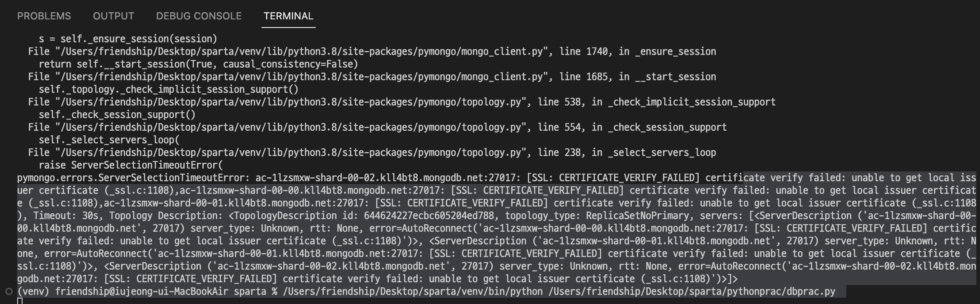This screenshot has height=304, width=980.
Task: Open the OUTPUT tab
Action: click(x=113, y=16)
